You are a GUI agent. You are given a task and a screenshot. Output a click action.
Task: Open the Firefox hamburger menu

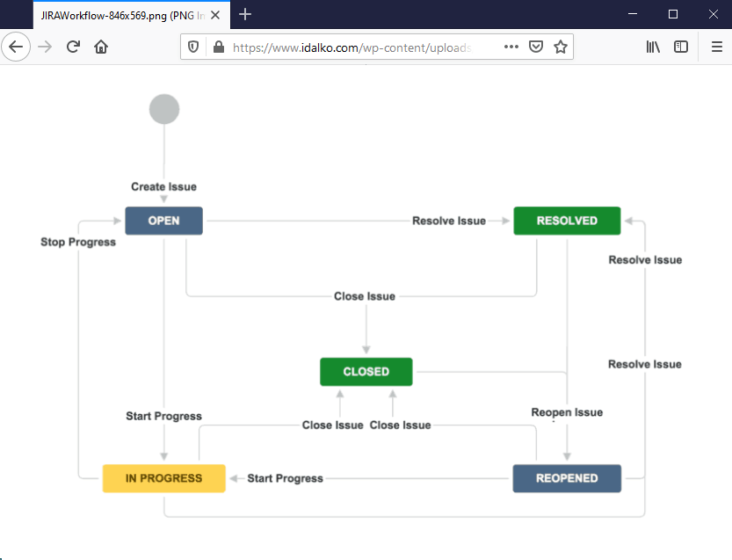tap(716, 47)
